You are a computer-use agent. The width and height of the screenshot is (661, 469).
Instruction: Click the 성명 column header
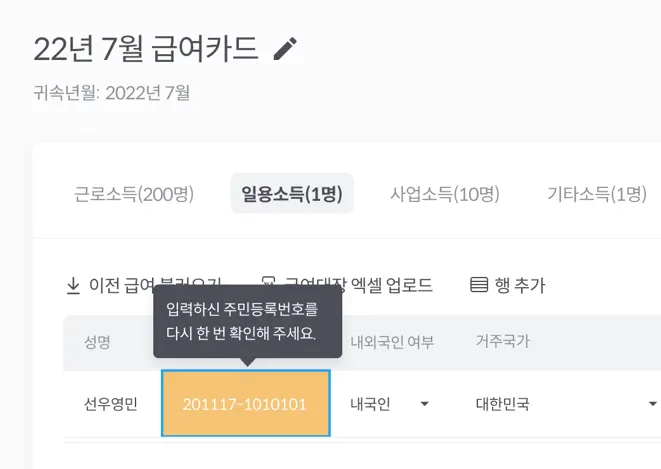[x=98, y=341]
